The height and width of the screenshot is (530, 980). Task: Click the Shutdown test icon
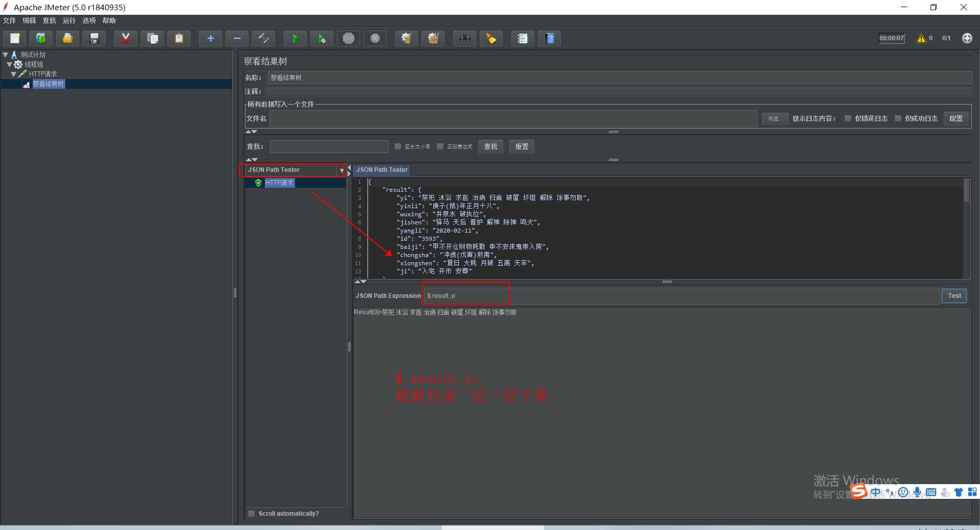coord(375,38)
